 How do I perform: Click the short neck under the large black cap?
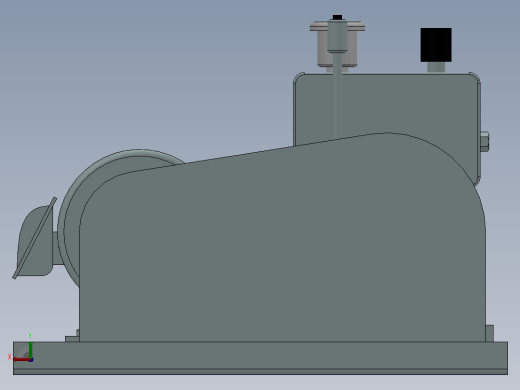click(x=436, y=67)
